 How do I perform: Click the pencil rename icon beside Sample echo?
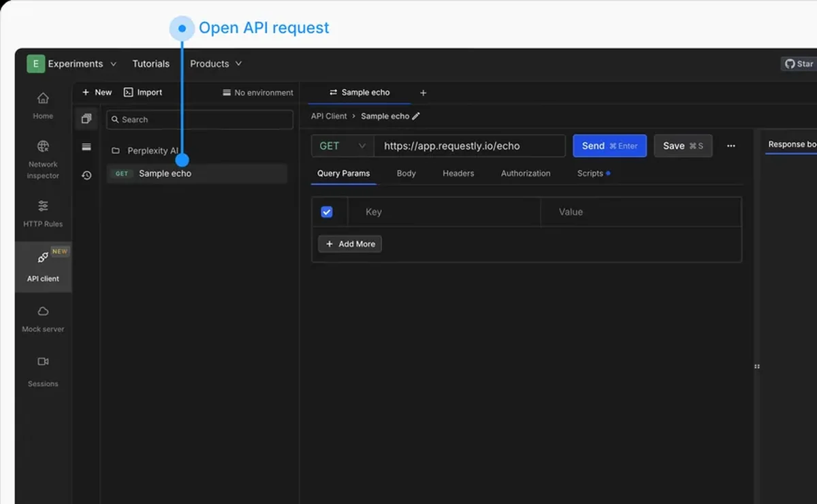click(416, 116)
